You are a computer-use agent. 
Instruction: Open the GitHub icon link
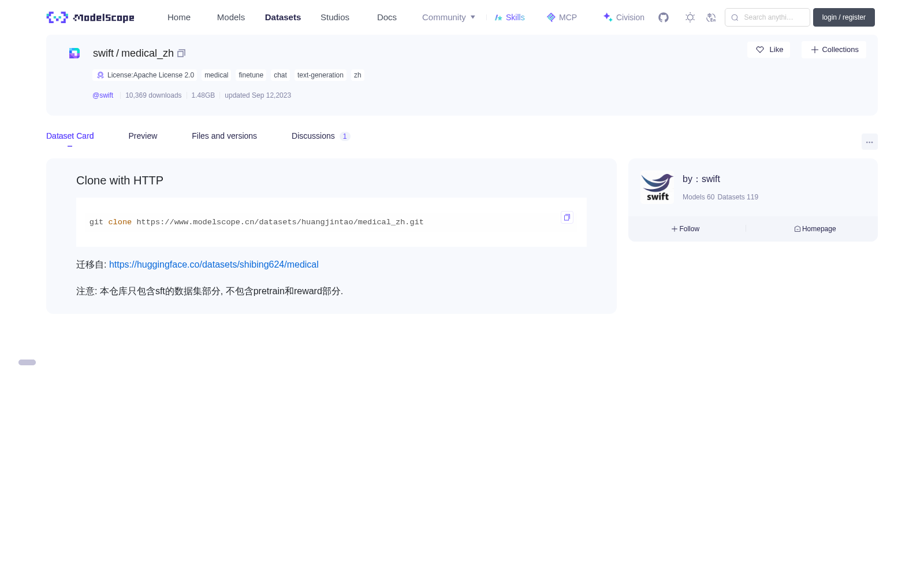(x=664, y=17)
